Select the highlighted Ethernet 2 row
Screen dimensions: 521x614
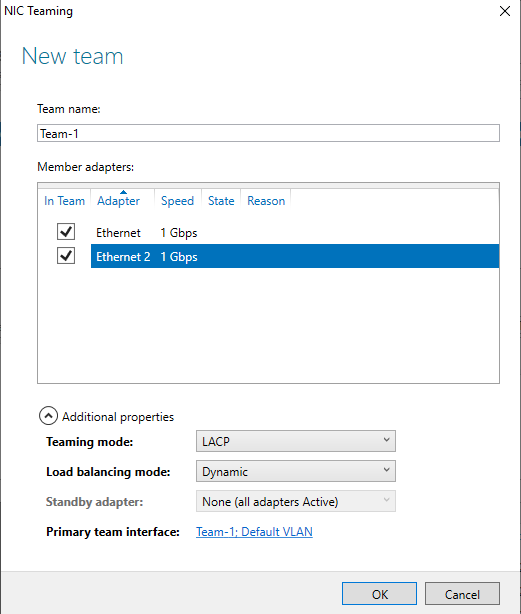[295, 256]
